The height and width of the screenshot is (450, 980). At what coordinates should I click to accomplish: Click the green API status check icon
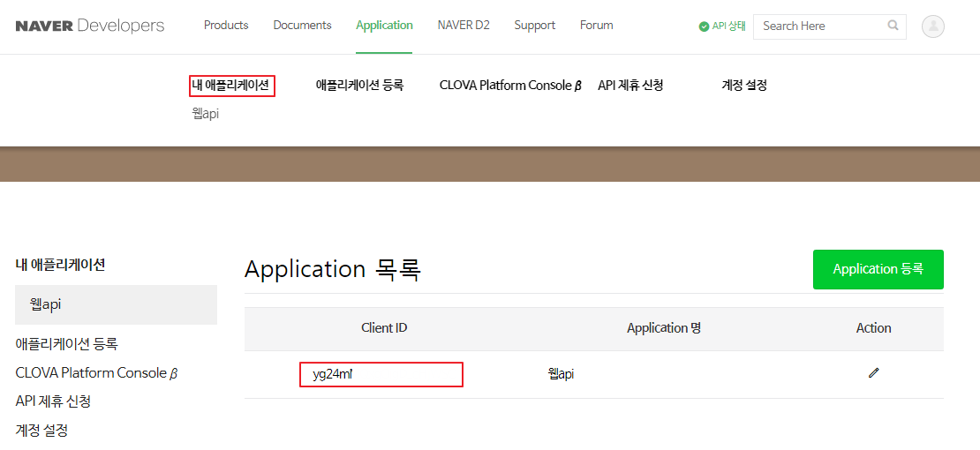click(704, 26)
